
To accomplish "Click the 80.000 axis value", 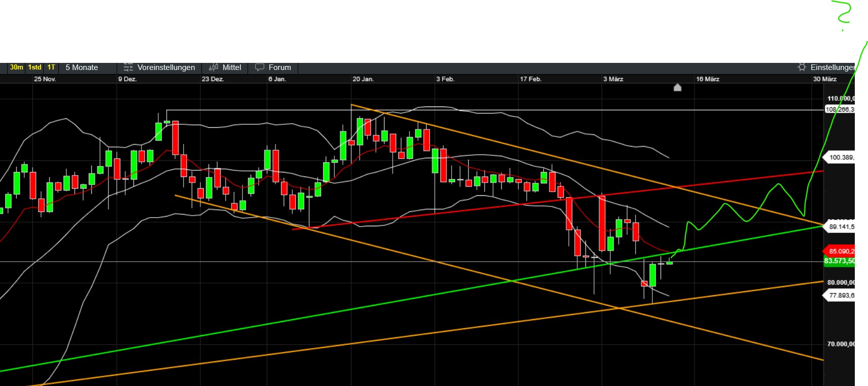I will pos(841,283).
